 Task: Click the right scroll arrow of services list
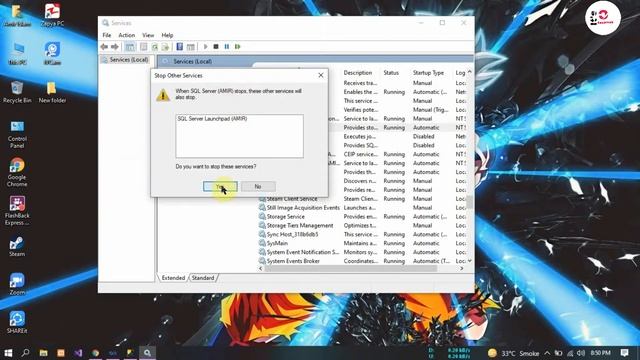click(x=462, y=269)
